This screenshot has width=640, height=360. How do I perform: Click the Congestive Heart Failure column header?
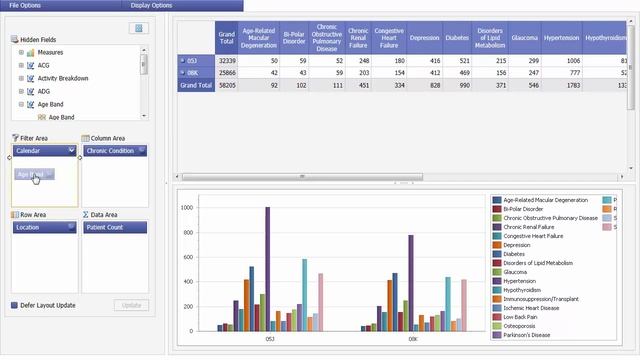[389, 38]
